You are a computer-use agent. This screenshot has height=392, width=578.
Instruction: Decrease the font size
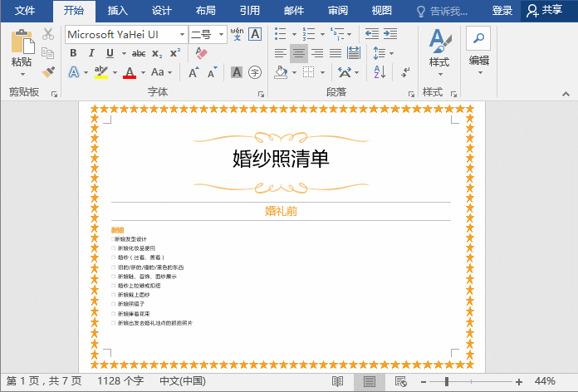[213, 72]
